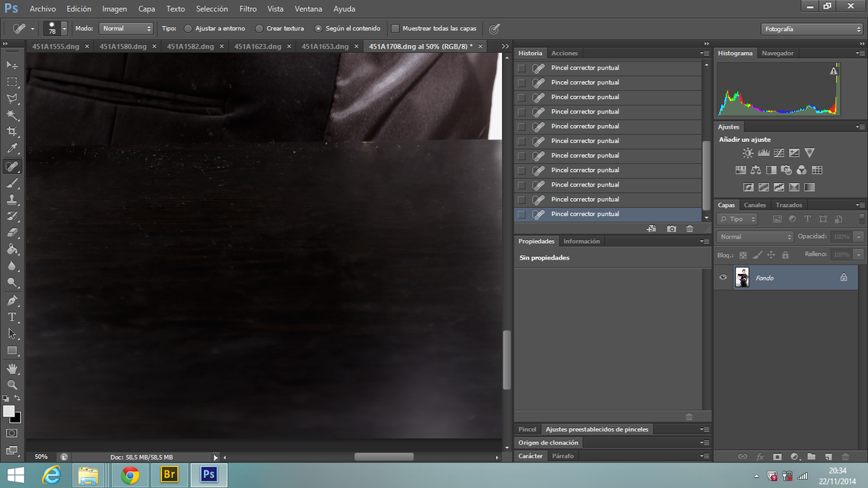Open the Filtro menu
Screen dimensions: 868x488
(248, 9)
